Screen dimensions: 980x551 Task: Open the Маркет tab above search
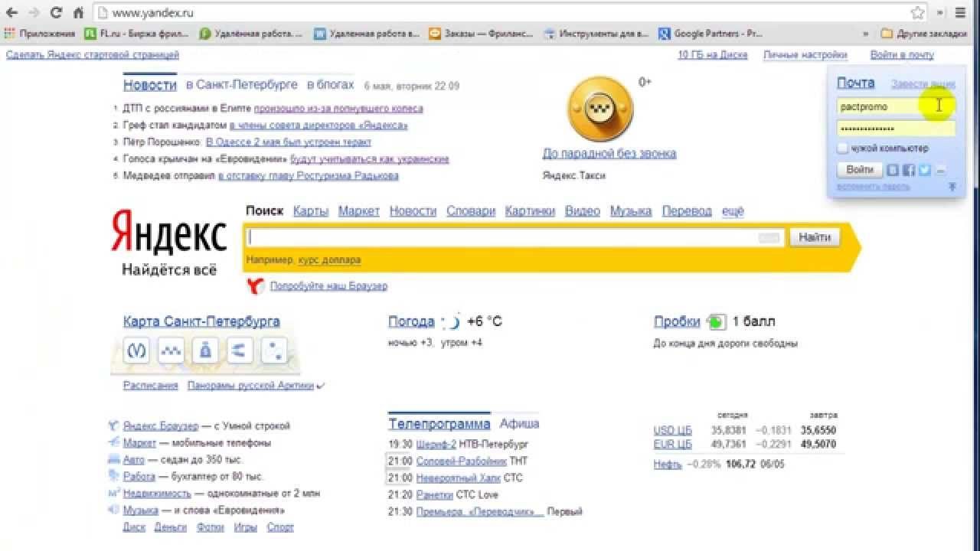pos(359,211)
